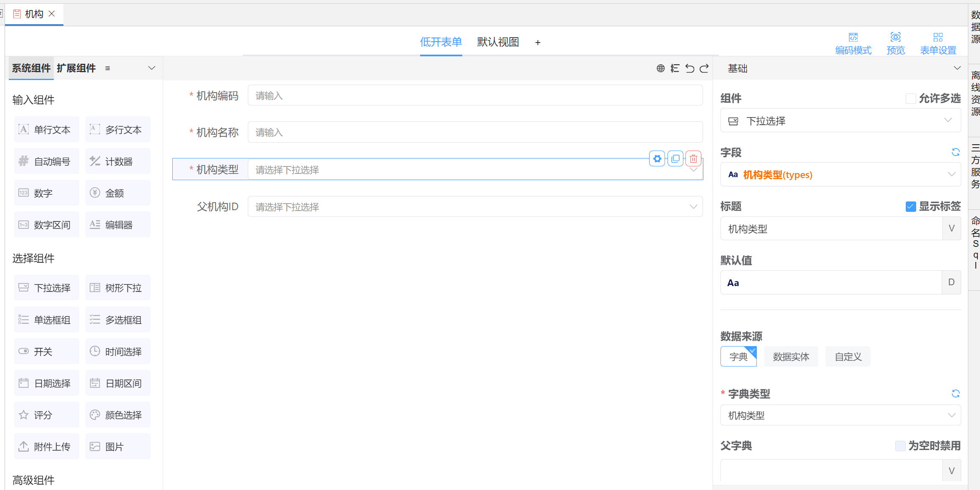Open the 字典类型 dropdown

(x=840, y=415)
